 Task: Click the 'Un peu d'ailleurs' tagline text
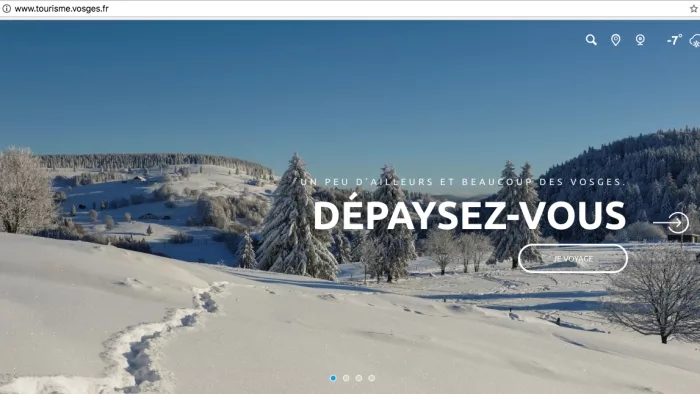click(463, 182)
